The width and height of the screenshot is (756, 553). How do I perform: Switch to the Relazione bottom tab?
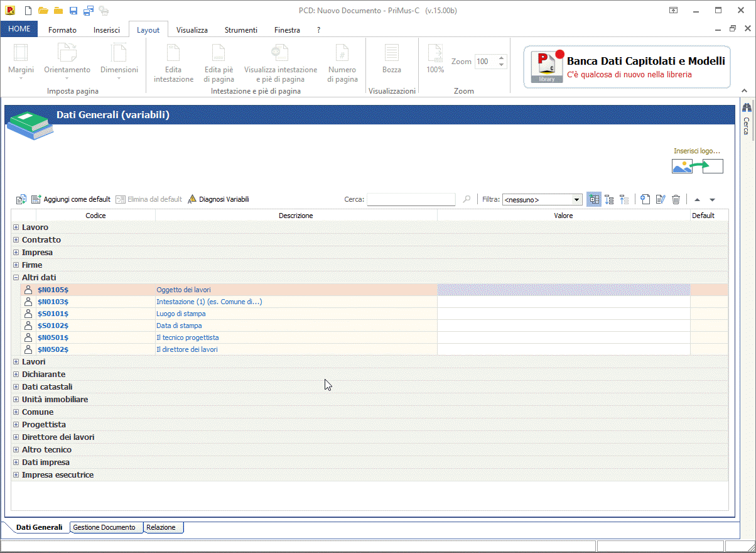click(x=161, y=527)
